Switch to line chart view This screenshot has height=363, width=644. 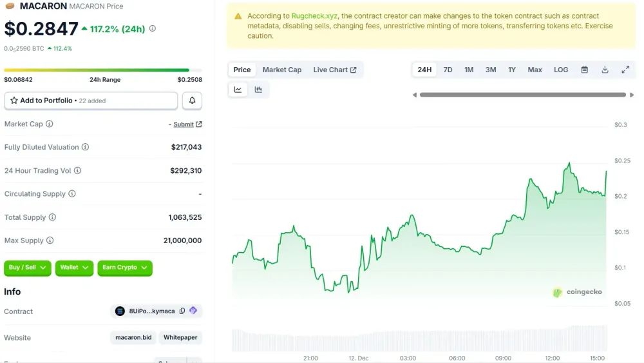[x=238, y=90]
